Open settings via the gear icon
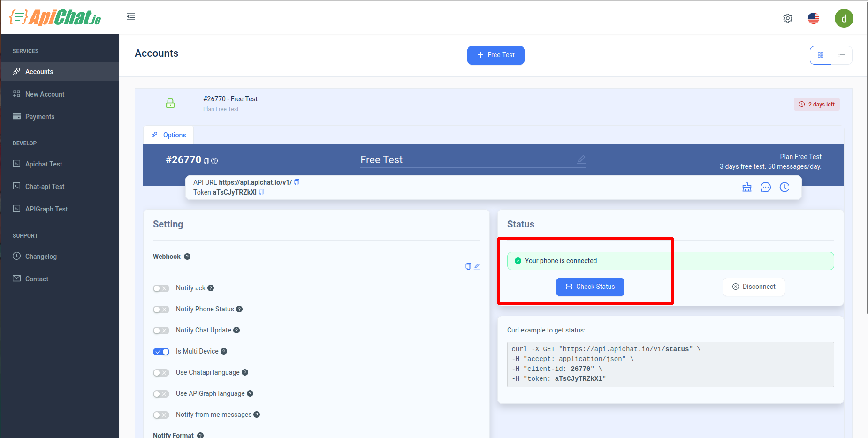This screenshot has width=868, height=438. [x=788, y=18]
